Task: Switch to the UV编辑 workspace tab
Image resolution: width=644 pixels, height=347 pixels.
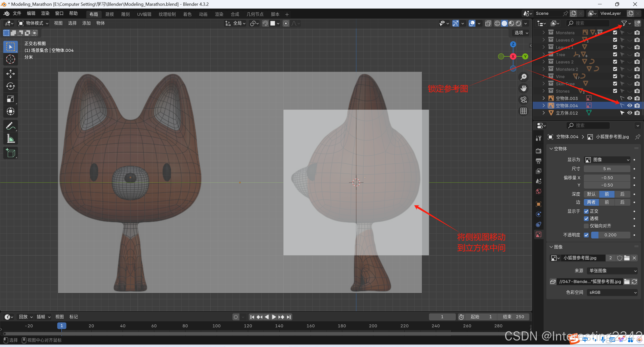Action: point(144,14)
